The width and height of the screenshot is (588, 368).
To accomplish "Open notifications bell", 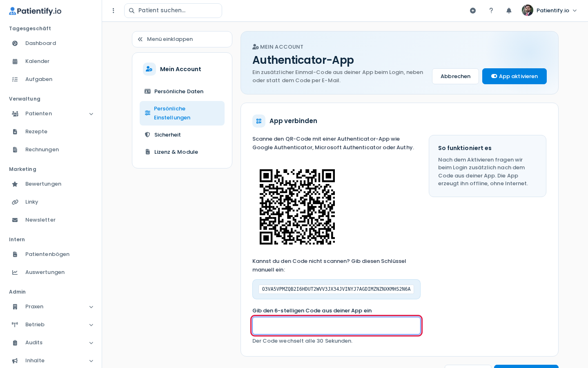I will click(x=509, y=11).
